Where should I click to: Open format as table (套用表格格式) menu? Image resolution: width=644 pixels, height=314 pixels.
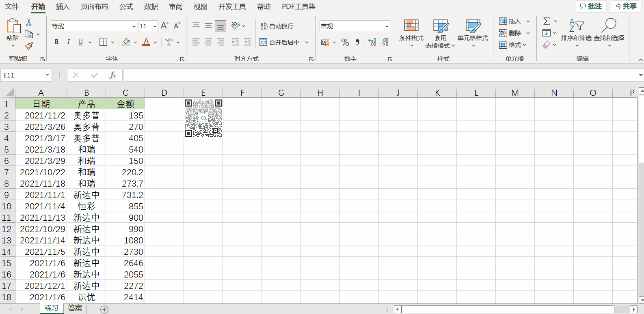pyautogui.click(x=440, y=33)
